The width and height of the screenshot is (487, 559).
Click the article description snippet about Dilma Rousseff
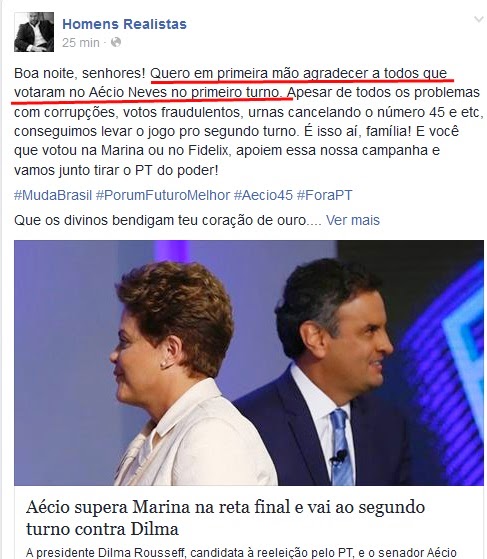point(241,553)
